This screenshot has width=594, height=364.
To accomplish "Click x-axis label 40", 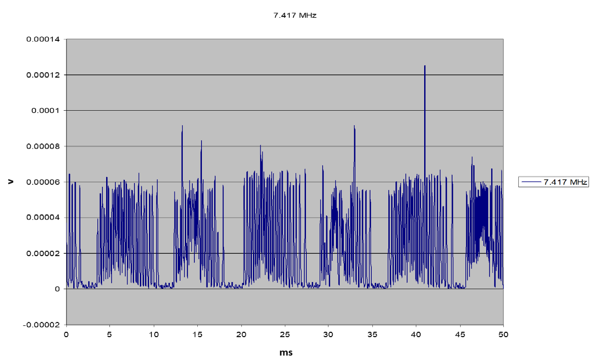I will click(416, 334).
